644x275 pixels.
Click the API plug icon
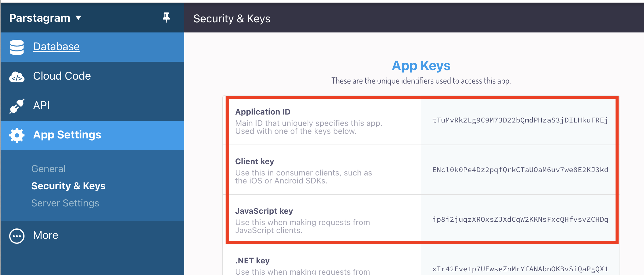[x=17, y=106]
